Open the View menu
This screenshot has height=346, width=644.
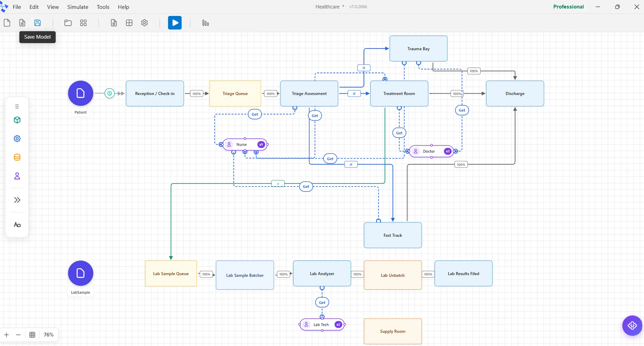pyautogui.click(x=53, y=7)
